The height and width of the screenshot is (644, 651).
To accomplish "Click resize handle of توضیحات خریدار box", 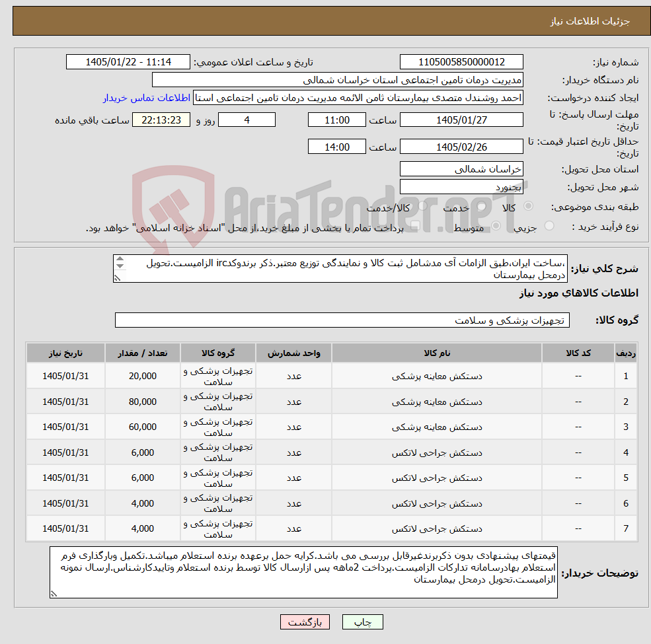I will click(x=54, y=594).
